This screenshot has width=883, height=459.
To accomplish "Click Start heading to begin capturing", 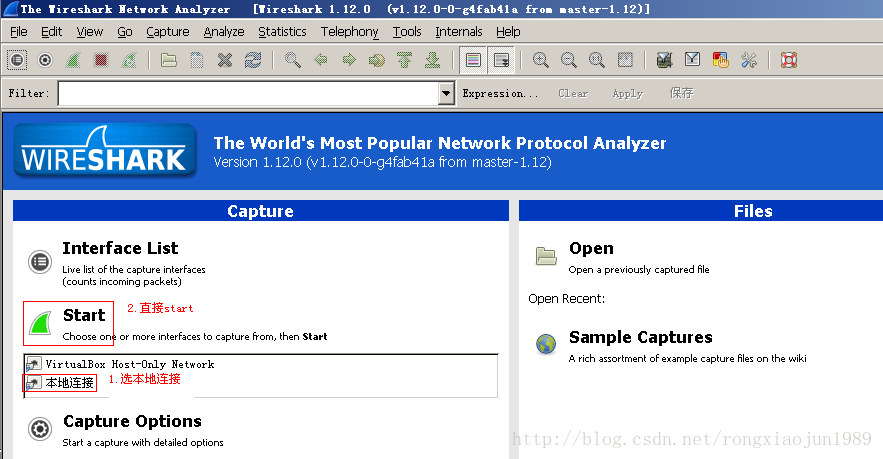I will pyautogui.click(x=84, y=315).
